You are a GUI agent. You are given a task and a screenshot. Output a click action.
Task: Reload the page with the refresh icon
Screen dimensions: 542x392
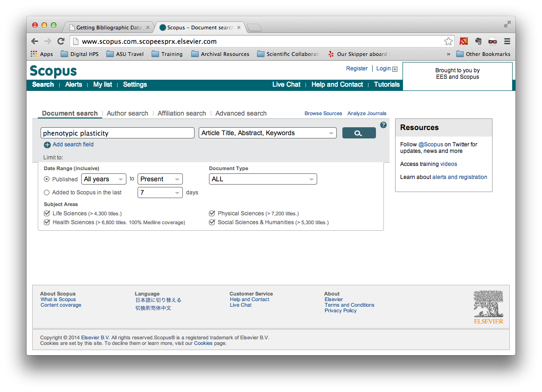coord(61,41)
